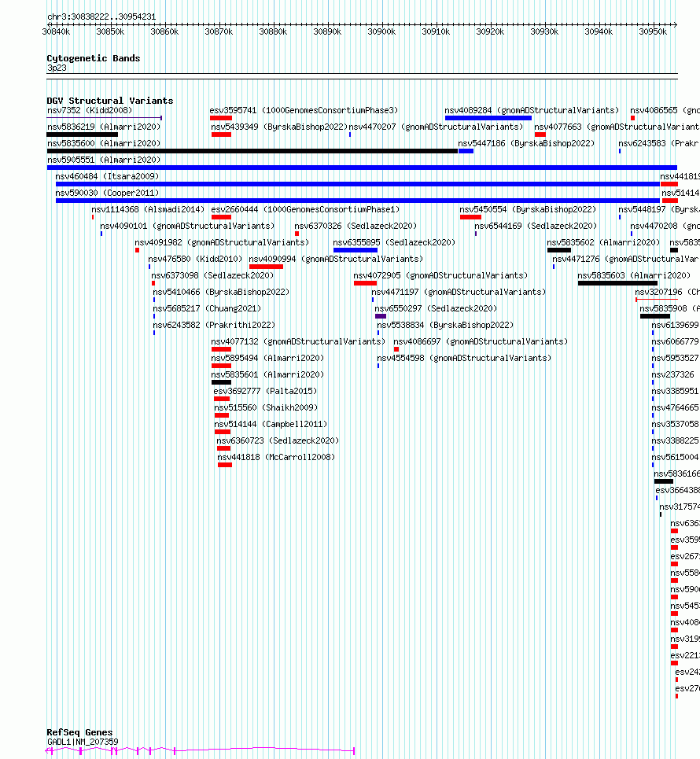Open nsv4089284 (gnomADStructuralVariants) entry
This screenshot has width=700, height=759.
(x=532, y=110)
